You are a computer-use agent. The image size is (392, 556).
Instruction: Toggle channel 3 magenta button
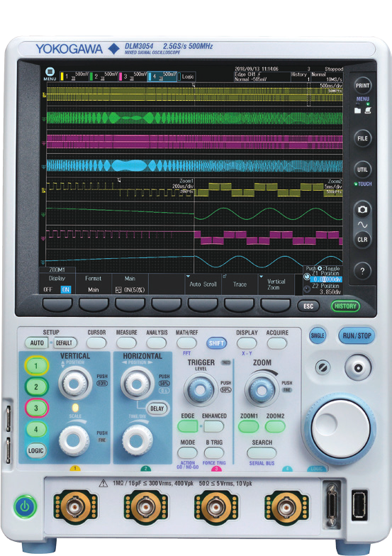pos(36,408)
